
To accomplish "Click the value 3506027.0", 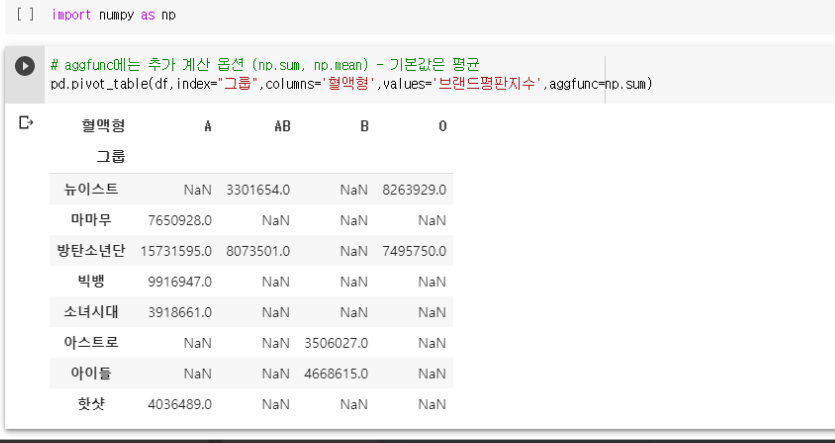I will pos(336,343).
